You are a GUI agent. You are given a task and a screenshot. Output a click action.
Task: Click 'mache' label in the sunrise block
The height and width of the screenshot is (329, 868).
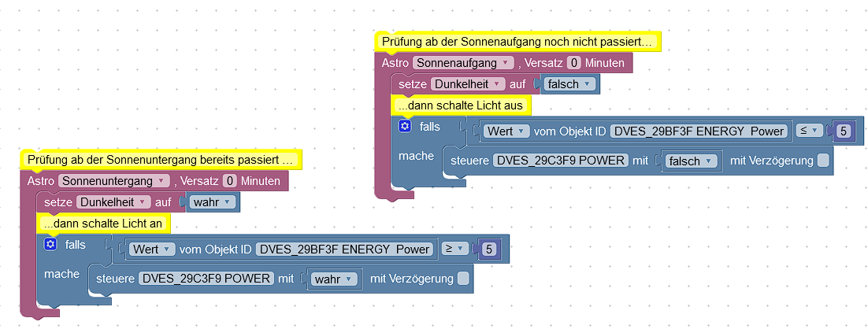(x=417, y=156)
